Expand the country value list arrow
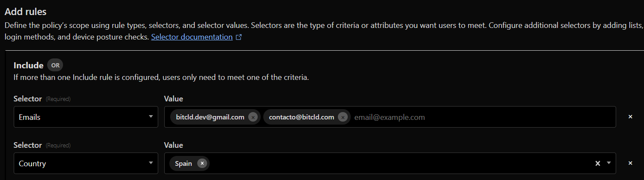Image resolution: width=644 pixels, height=180 pixels. 609,163
